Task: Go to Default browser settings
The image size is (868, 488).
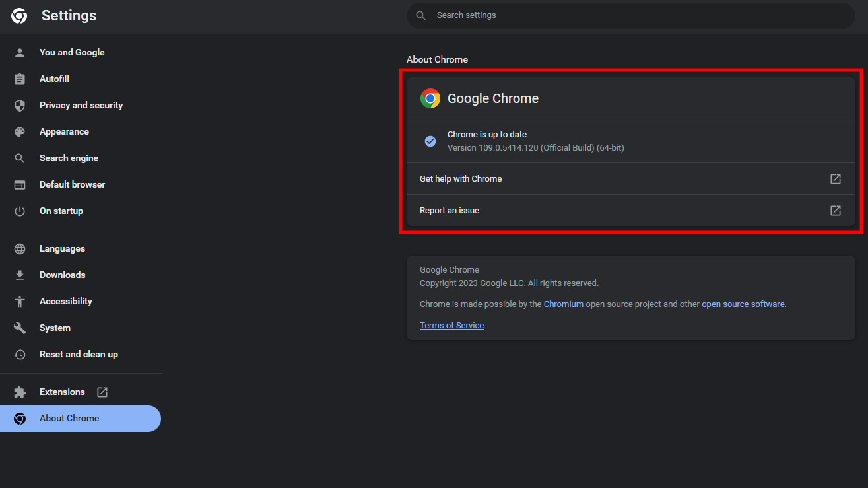Action: 72,185
